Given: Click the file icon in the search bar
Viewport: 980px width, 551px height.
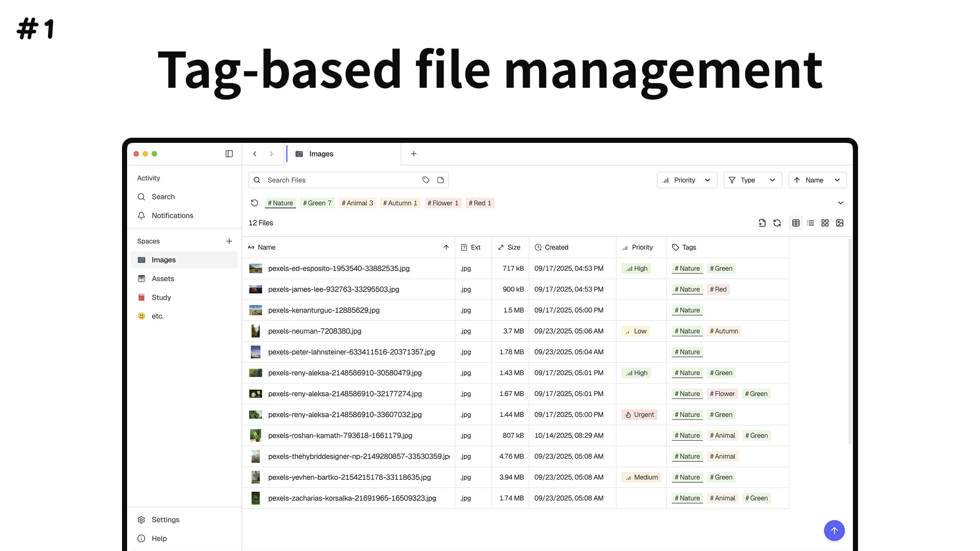Looking at the screenshot, I should [440, 180].
